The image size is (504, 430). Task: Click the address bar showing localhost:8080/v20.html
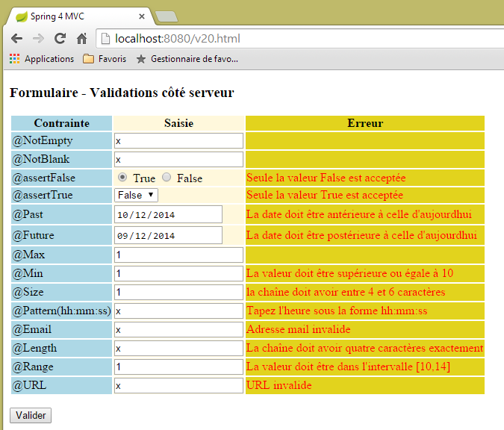click(299, 39)
